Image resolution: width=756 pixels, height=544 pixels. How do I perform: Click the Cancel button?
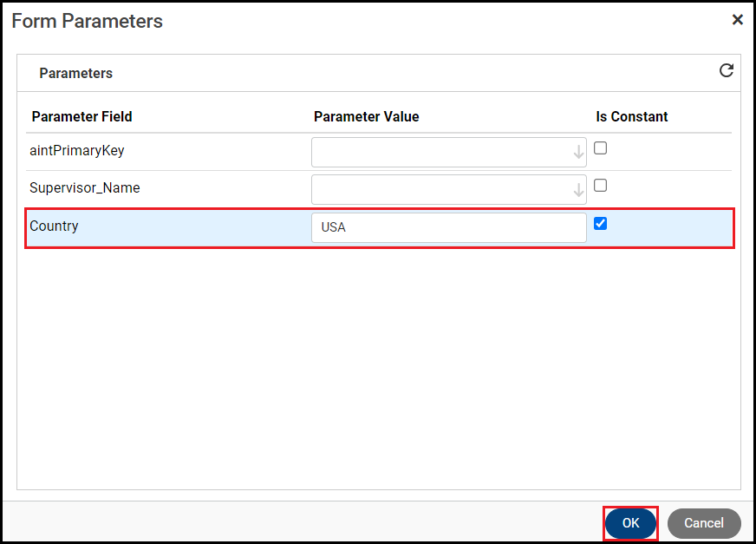pyautogui.click(x=703, y=523)
